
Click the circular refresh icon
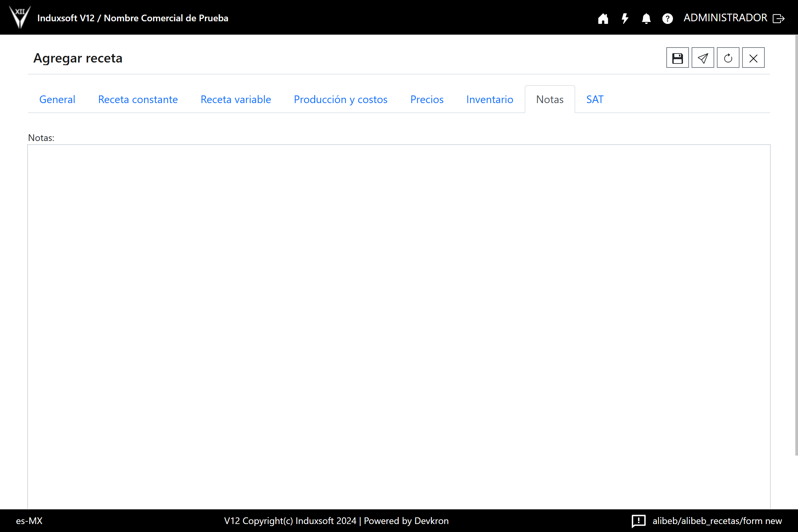728,58
